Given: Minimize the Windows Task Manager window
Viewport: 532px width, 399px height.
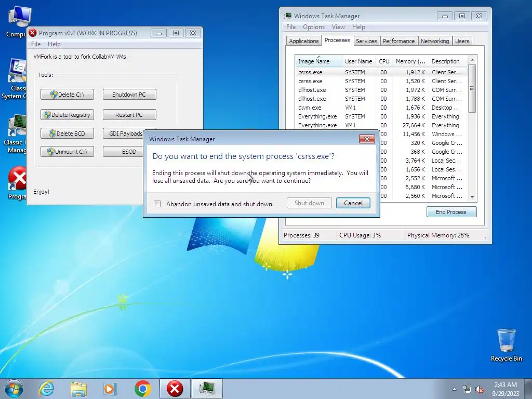Looking at the screenshot, I should tap(445, 16).
